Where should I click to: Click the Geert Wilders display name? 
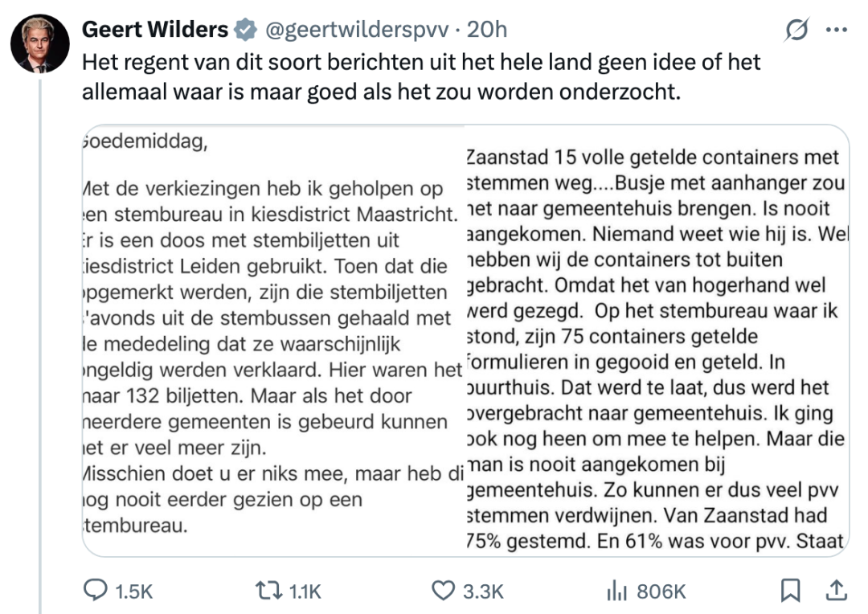[155, 30]
